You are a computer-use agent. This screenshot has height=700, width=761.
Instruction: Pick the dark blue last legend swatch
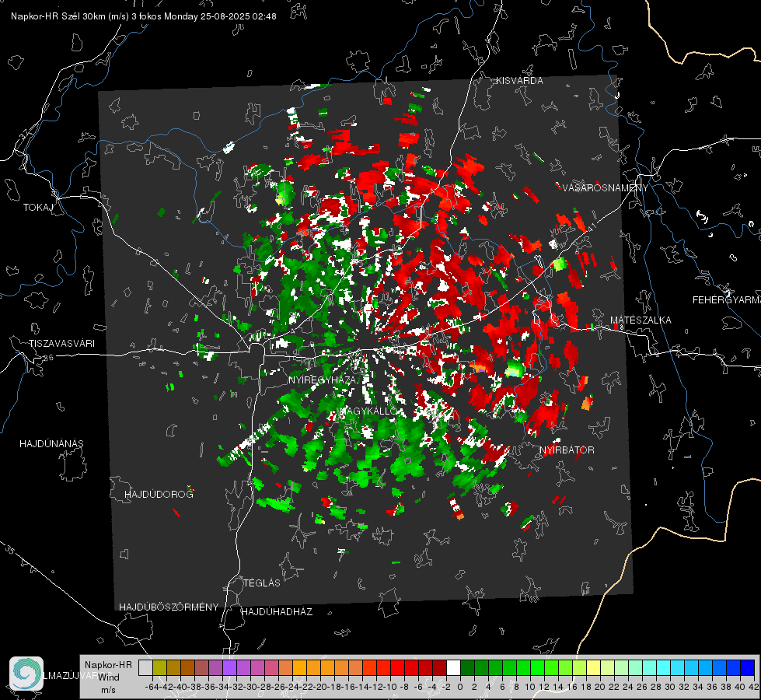[748, 667]
